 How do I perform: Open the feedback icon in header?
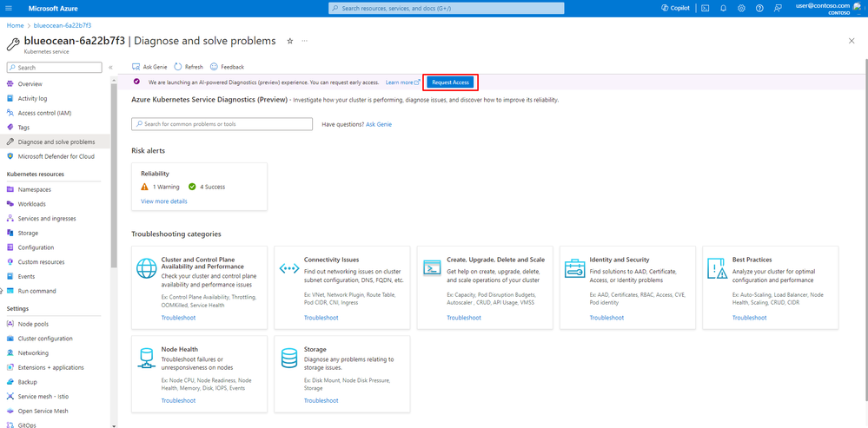click(x=778, y=9)
